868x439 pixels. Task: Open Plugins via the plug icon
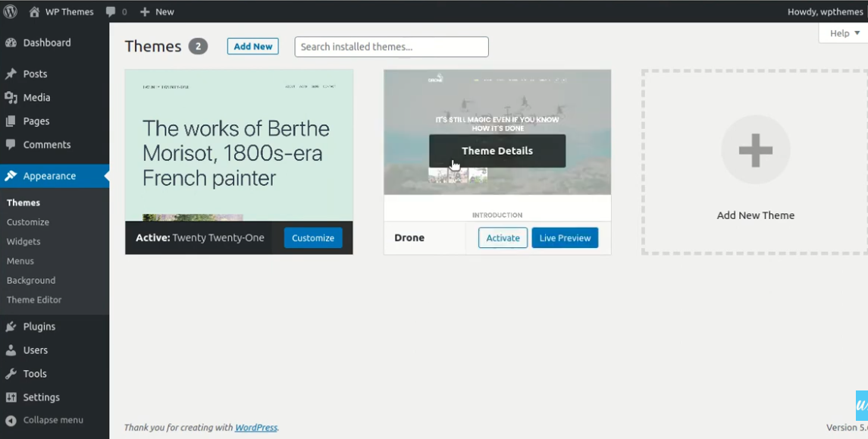pos(11,327)
